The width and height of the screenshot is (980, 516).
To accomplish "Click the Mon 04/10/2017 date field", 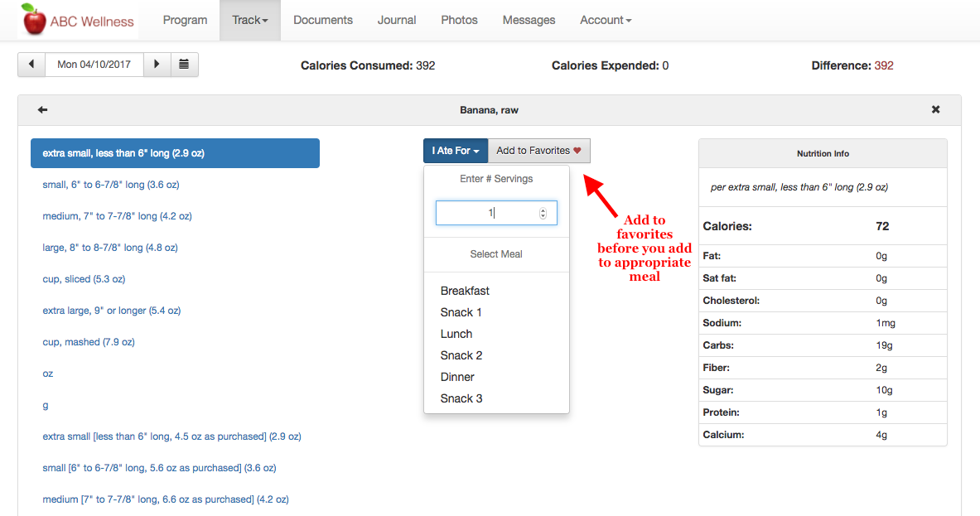I will coord(94,65).
